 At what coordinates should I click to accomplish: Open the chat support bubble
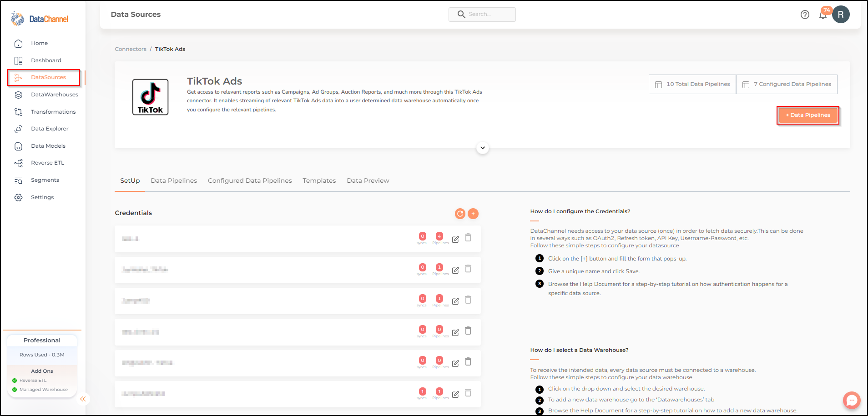(x=852, y=401)
